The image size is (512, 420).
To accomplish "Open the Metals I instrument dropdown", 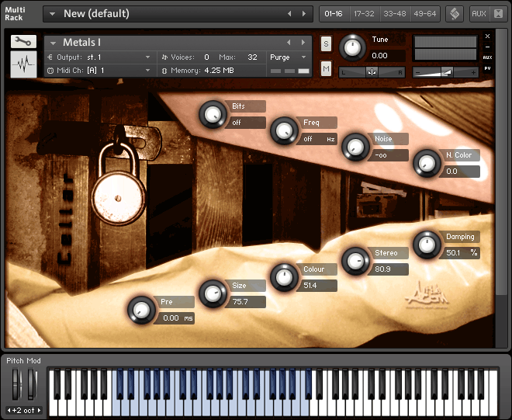I will (x=54, y=43).
